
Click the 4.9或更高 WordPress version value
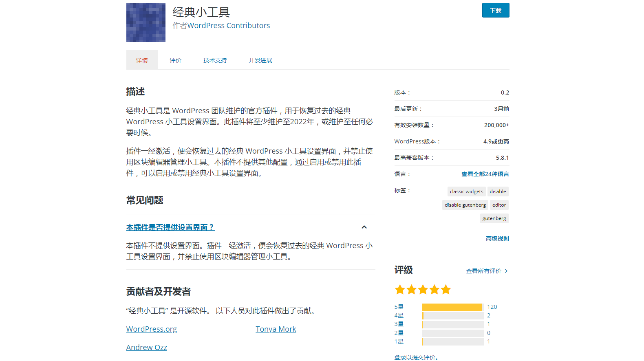496,141
